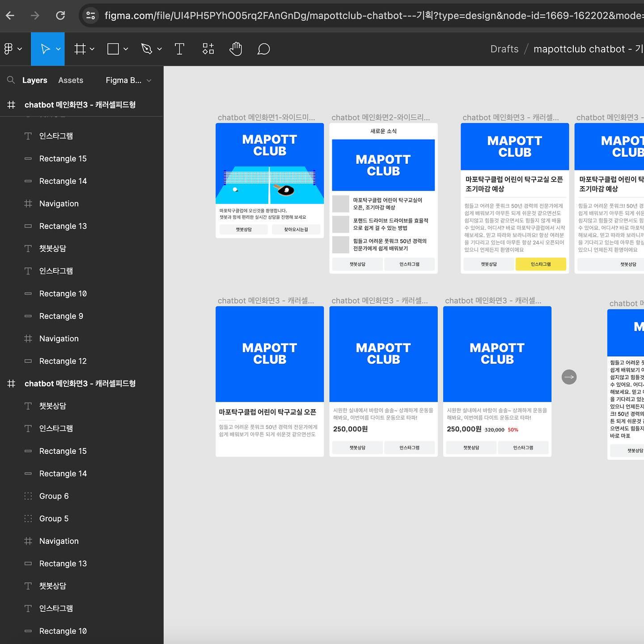Open the Figma main menu icon

click(x=8, y=49)
